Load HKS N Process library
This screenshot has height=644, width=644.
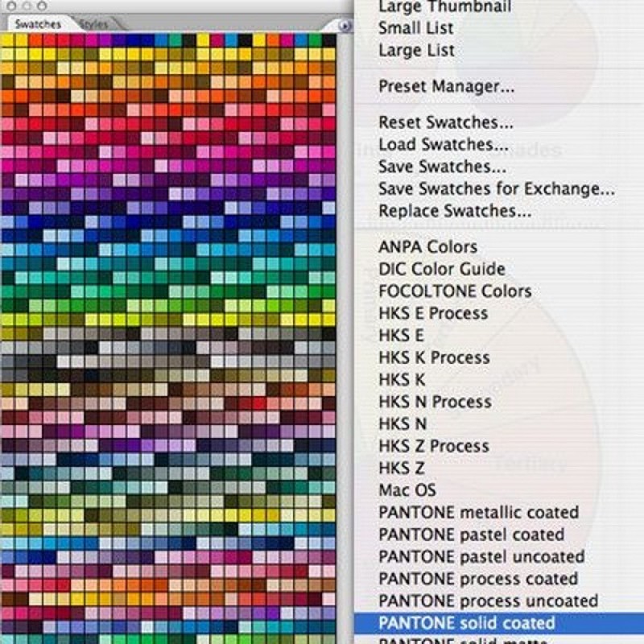pyautogui.click(x=435, y=402)
